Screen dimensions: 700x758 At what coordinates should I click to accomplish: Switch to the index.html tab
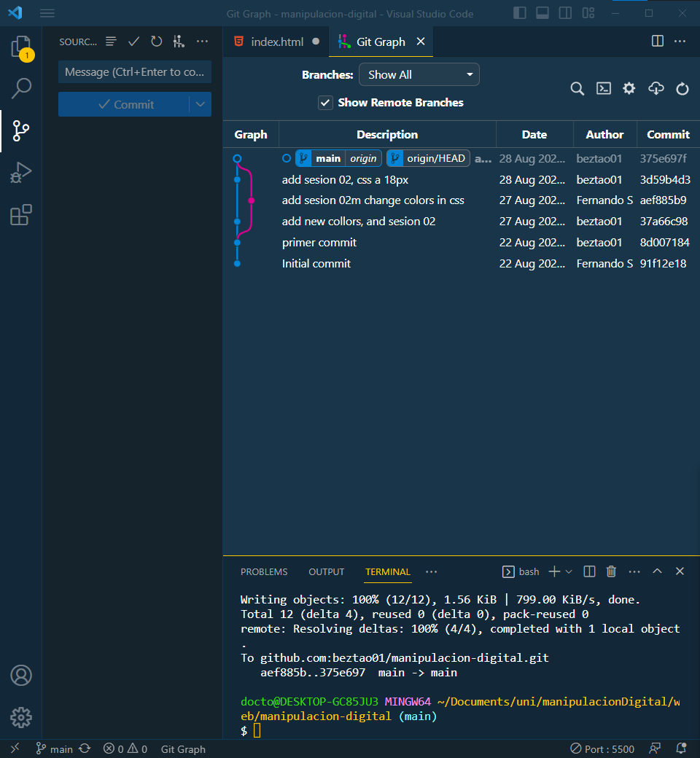[x=276, y=42]
